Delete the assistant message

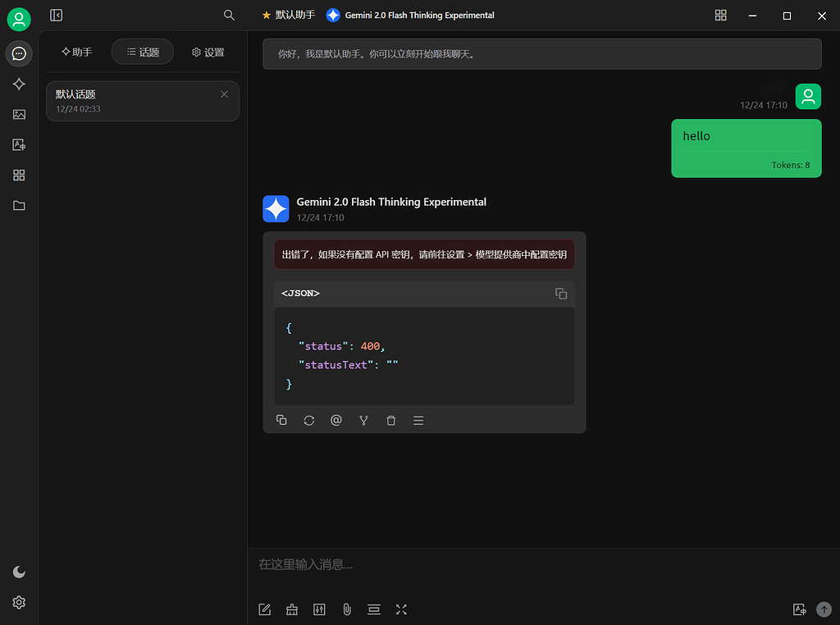(x=391, y=421)
